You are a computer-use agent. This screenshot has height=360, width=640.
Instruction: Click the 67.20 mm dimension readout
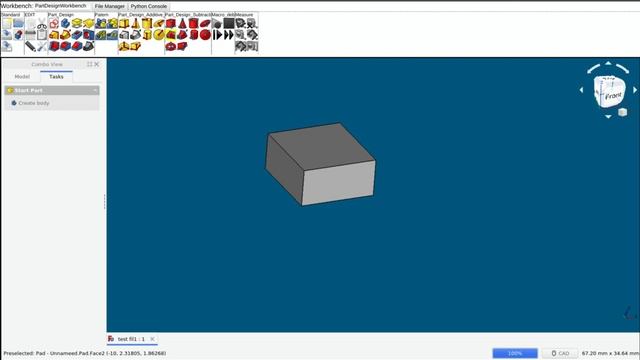click(x=610, y=353)
